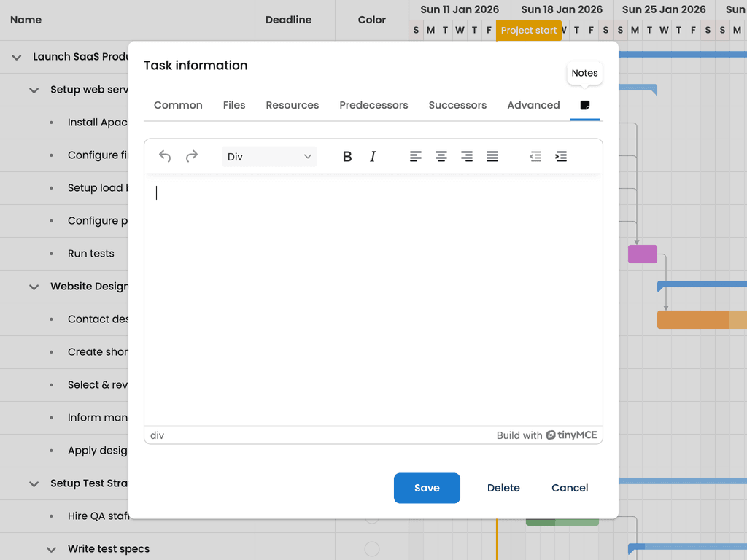This screenshot has height=560, width=747.
Task: Select the Contact designers task row
Action: point(64,319)
